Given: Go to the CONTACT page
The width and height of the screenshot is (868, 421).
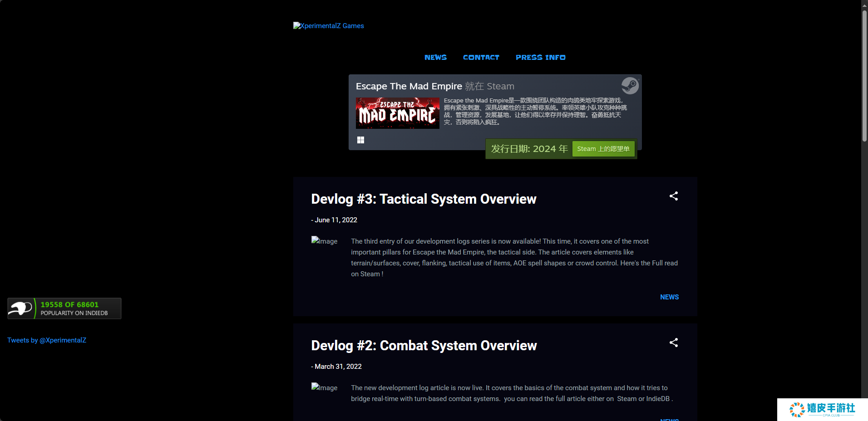Looking at the screenshot, I should 481,58.
